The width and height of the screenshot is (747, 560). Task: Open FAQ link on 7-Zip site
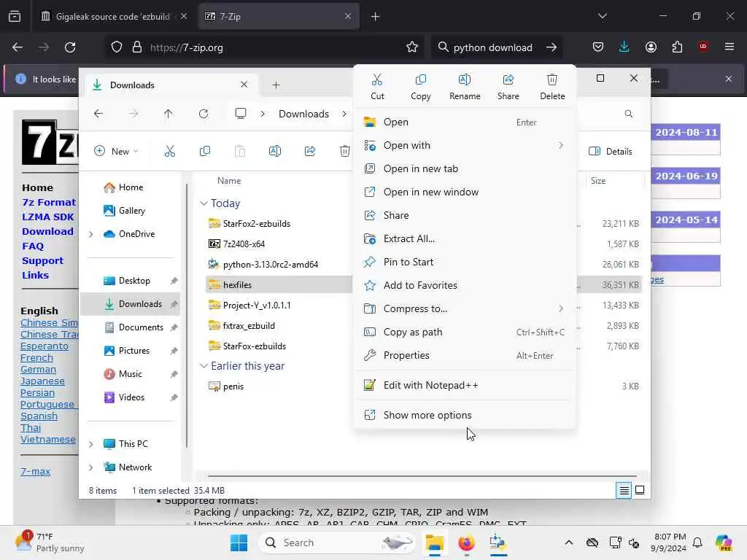(33, 246)
